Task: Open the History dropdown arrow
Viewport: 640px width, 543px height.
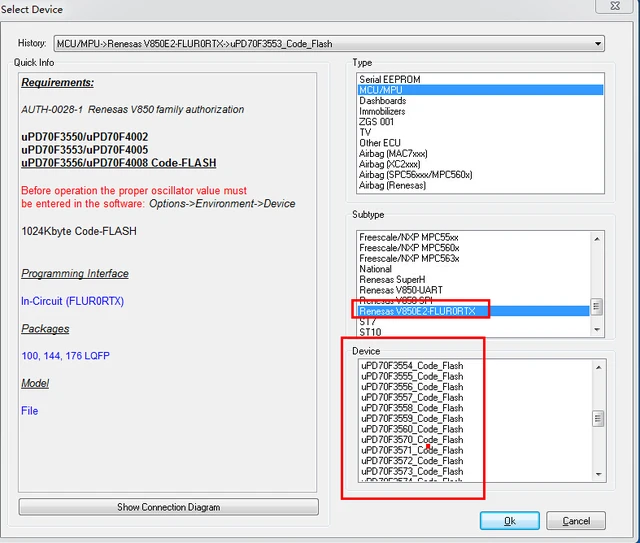Action: click(598, 44)
